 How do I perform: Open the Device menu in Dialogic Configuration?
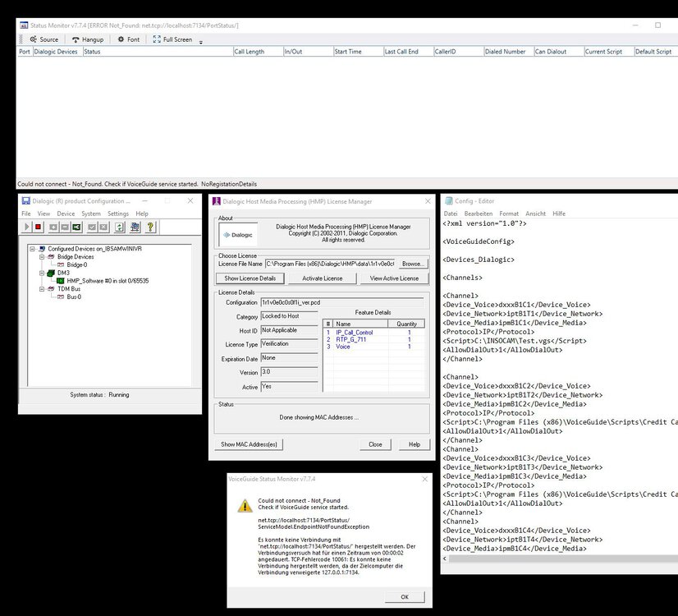pos(66,214)
